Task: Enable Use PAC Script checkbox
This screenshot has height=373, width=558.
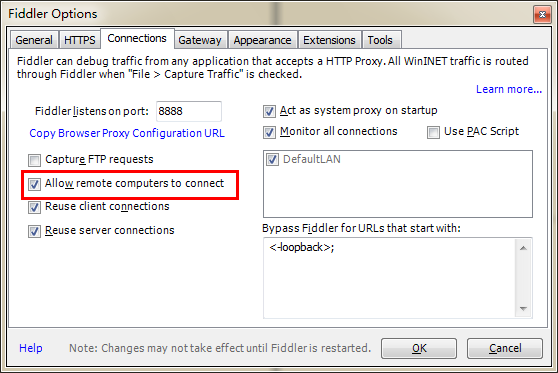Action: point(433,132)
